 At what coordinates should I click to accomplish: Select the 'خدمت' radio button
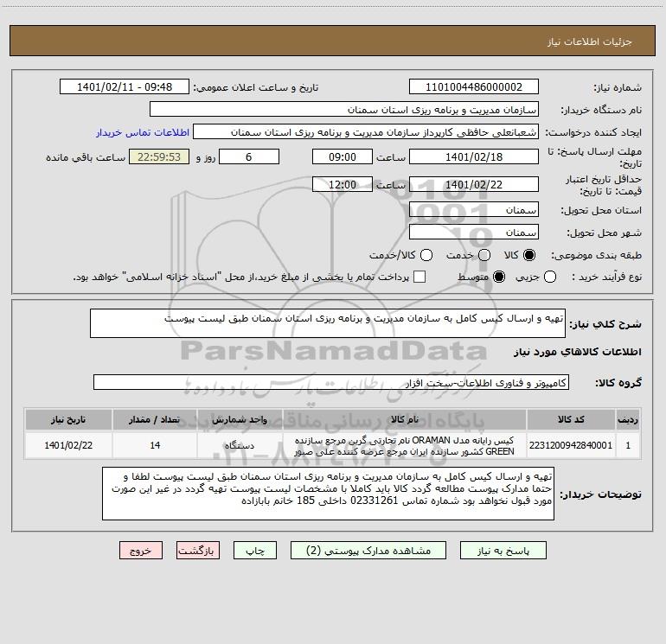pyautogui.click(x=484, y=255)
